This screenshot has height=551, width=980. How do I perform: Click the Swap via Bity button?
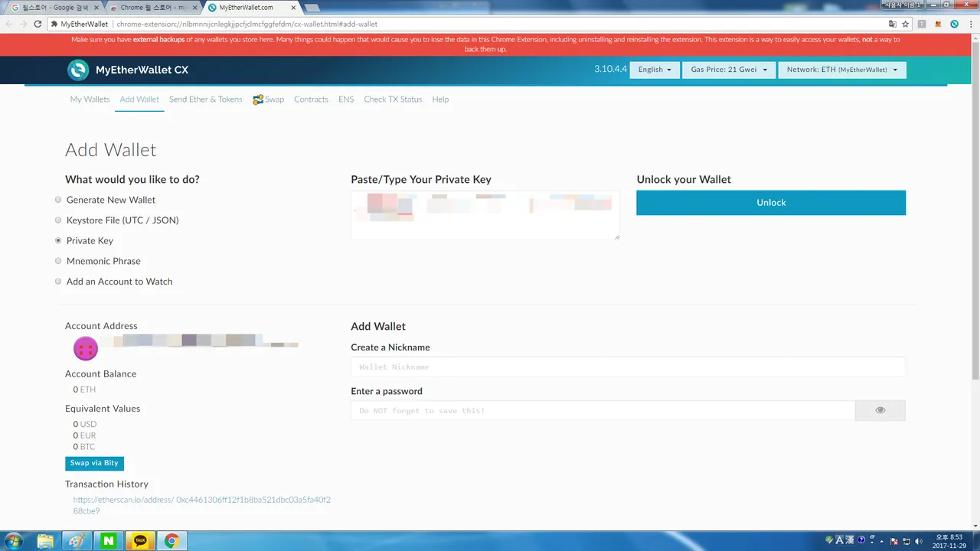tap(94, 463)
